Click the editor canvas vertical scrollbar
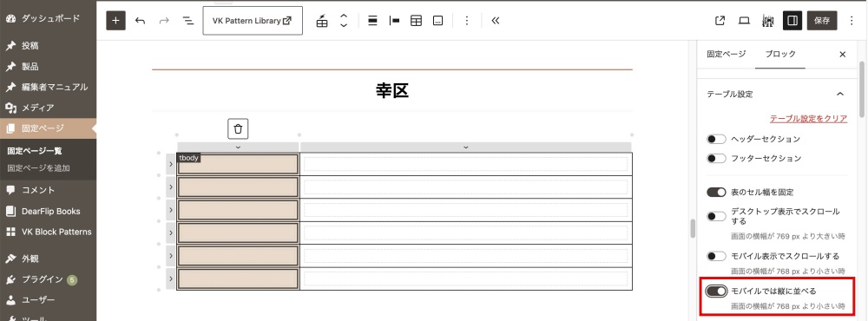This screenshot has height=321, width=868. click(692, 228)
